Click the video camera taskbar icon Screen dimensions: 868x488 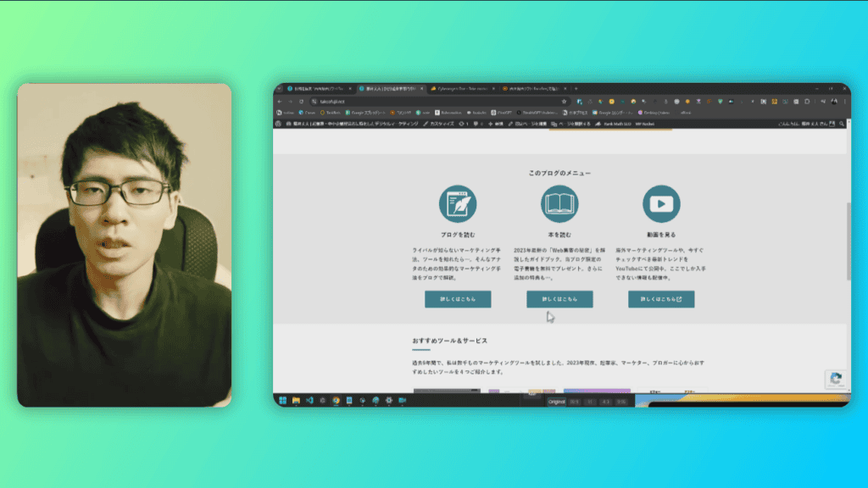pyautogui.click(x=403, y=401)
